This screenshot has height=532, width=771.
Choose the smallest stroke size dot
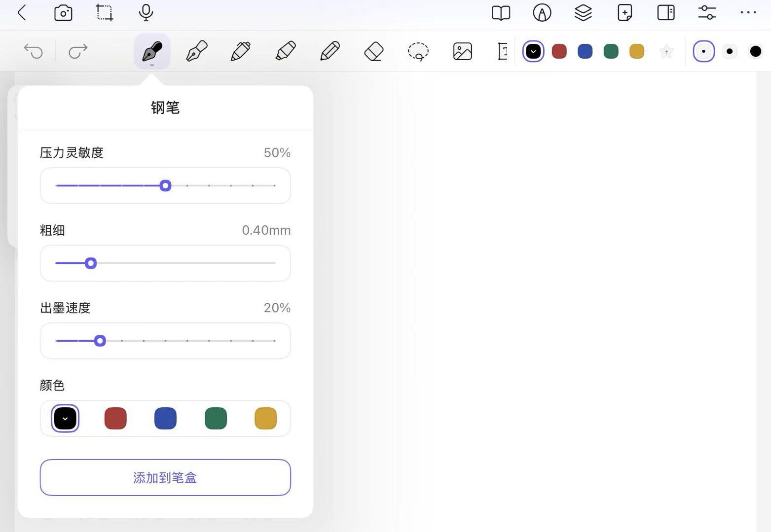point(703,51)
